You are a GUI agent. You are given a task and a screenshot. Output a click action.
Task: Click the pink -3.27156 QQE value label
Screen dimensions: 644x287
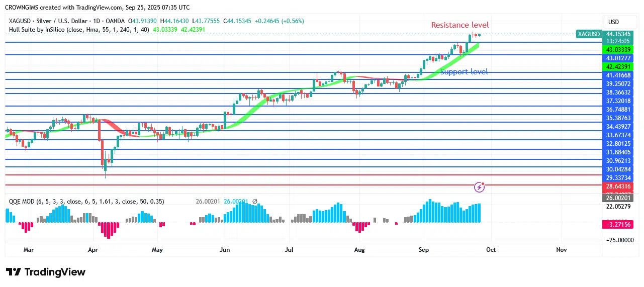coord(622,225)
